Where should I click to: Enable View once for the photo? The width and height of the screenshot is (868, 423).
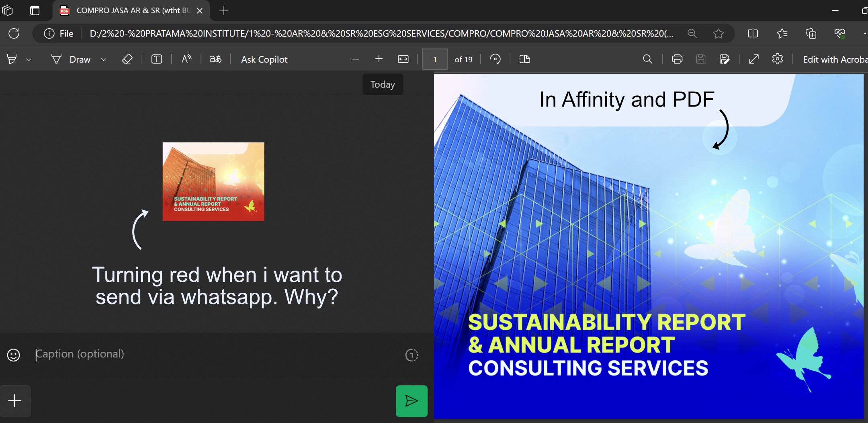click(x=412, y=355)
